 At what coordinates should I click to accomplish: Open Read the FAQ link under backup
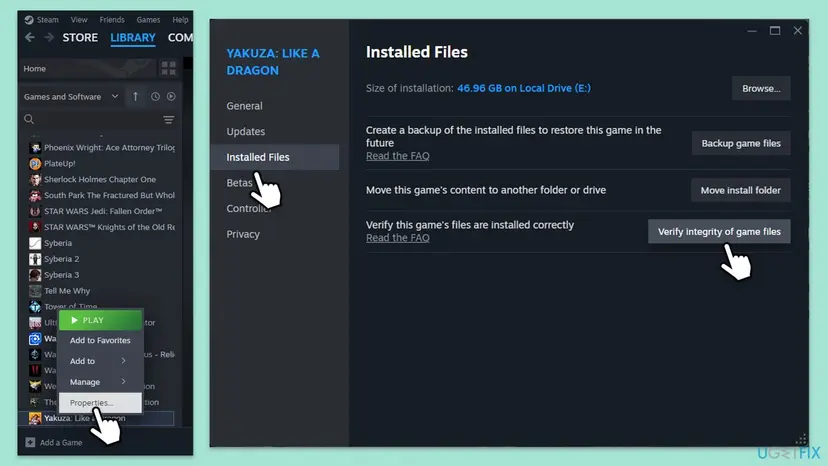point(398,156)
